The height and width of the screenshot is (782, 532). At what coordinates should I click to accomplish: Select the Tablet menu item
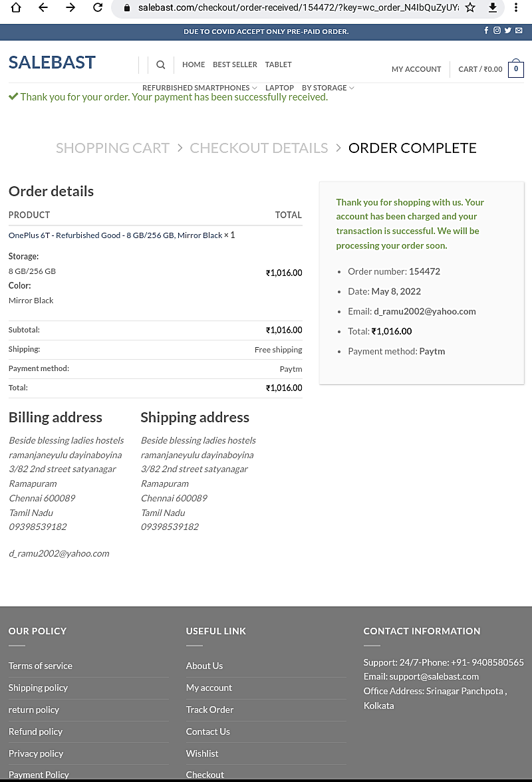pos(278,65)
